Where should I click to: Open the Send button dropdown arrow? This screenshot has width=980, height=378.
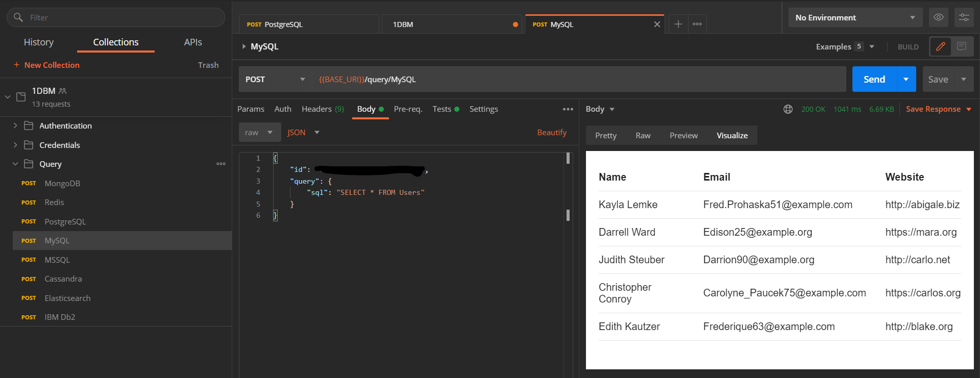[x=906, y=79]
